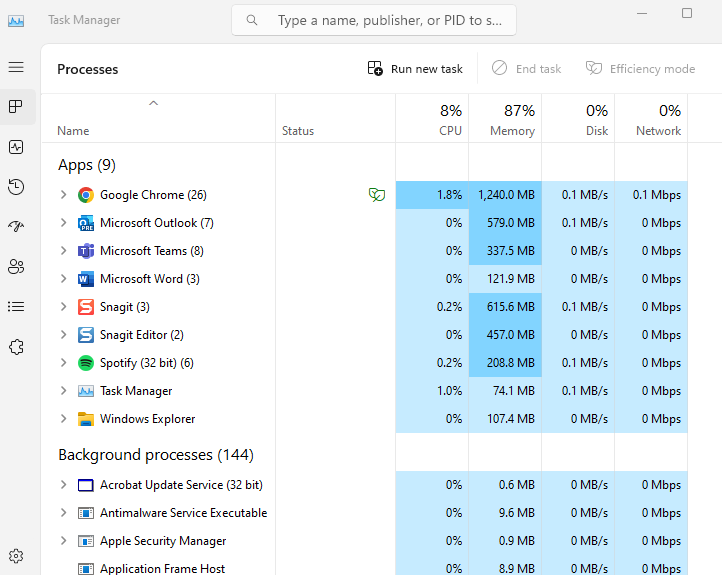
Task: Expand the Windows Explorer process row
Action: (64, 419)
